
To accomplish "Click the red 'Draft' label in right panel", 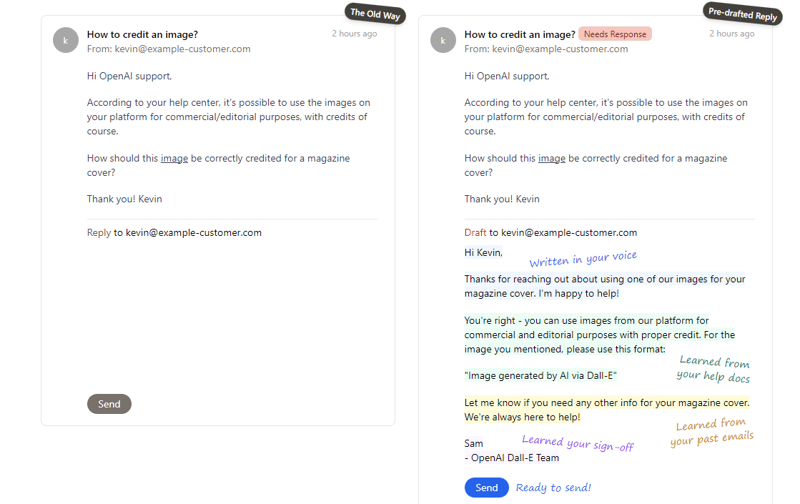I will (x=475, y=233).
